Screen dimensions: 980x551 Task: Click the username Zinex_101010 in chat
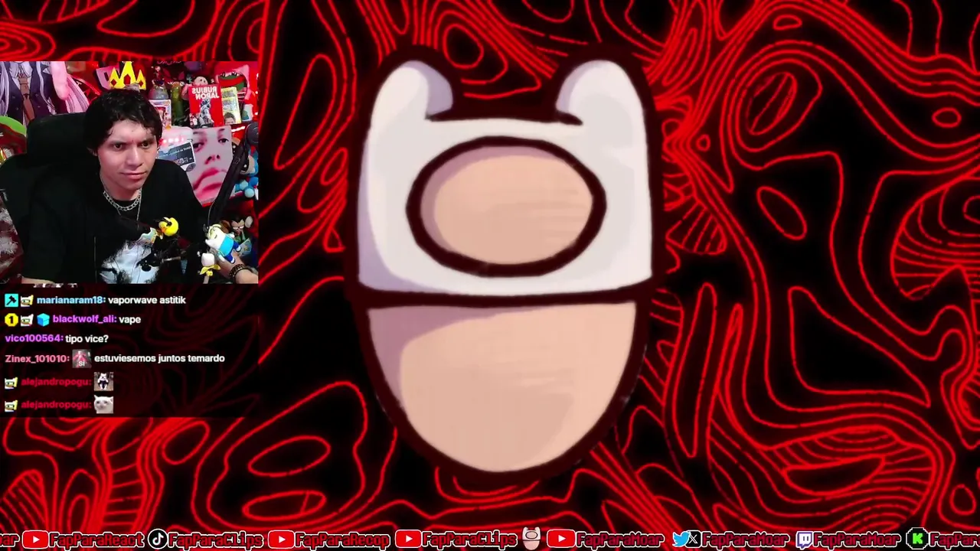point(37,358)
